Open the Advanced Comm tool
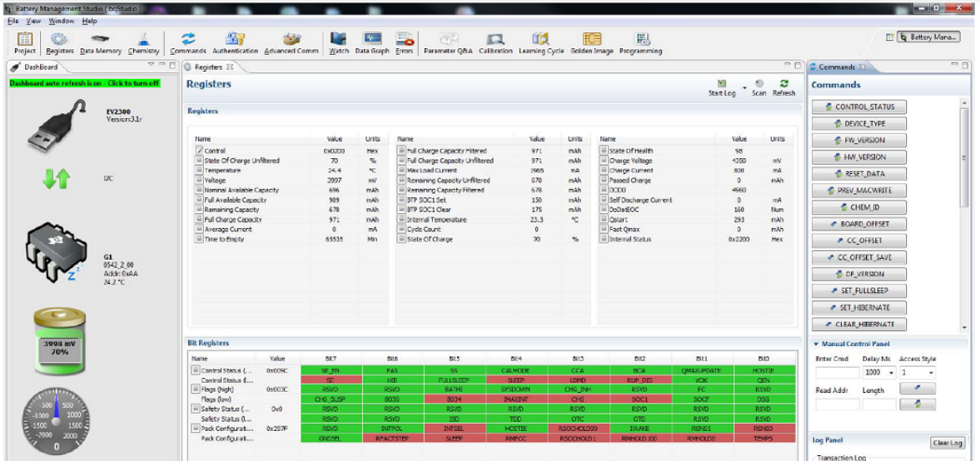The width and height of the screenshot is (980, 461). [291, 43]
